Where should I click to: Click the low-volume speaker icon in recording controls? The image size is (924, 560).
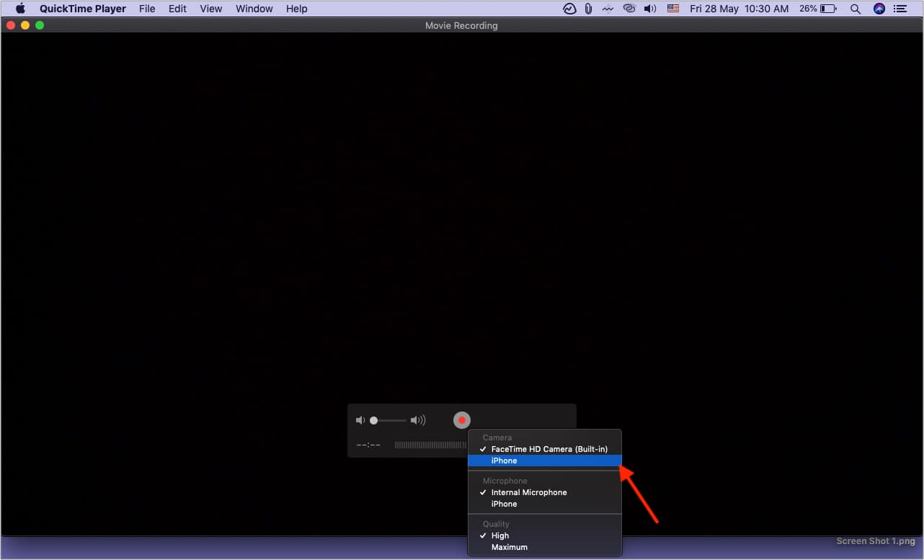point(360,420)
